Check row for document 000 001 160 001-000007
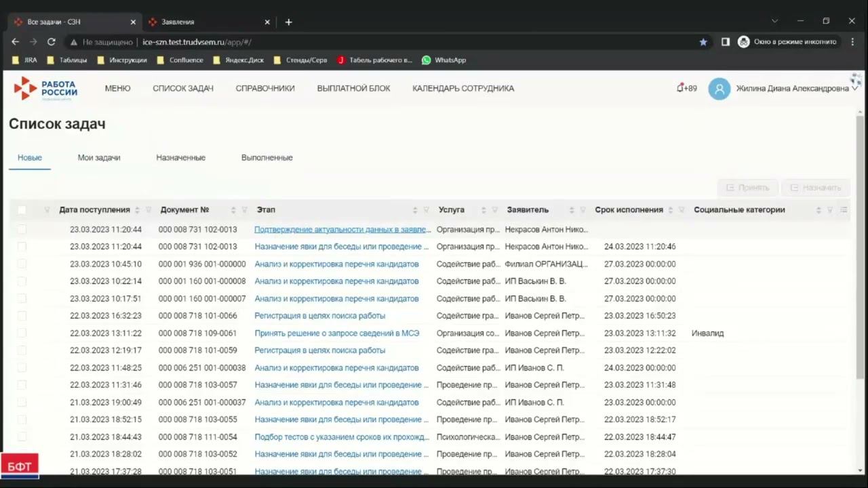This screenshot has height=488, width=868. [22, 298]
